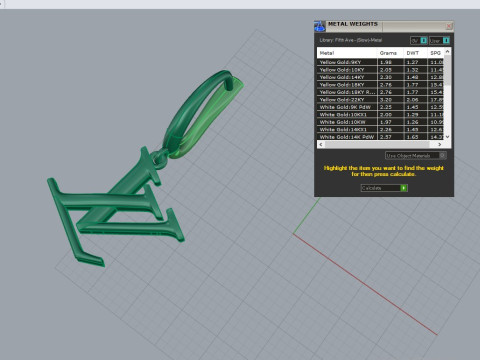Select the Yellow Gold:18KY R... row
This screenshot has width=480, height=360.
coord(380,92)
